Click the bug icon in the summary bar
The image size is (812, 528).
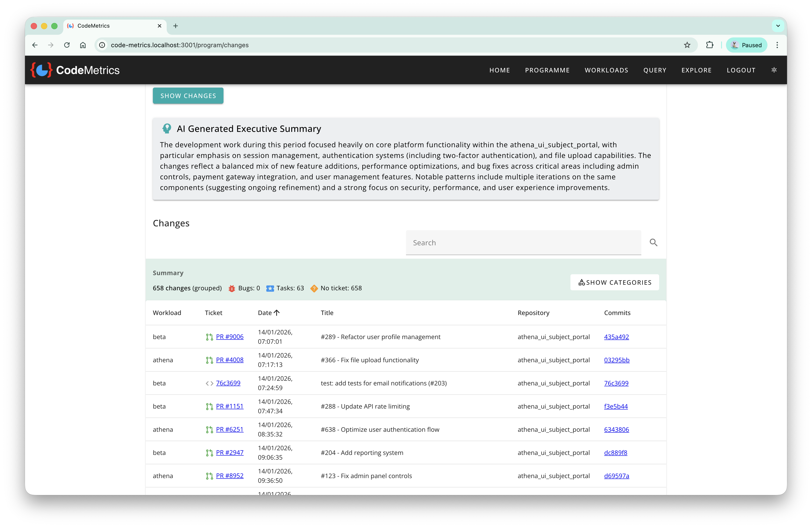pyautogui.click(x=232, y=288)
